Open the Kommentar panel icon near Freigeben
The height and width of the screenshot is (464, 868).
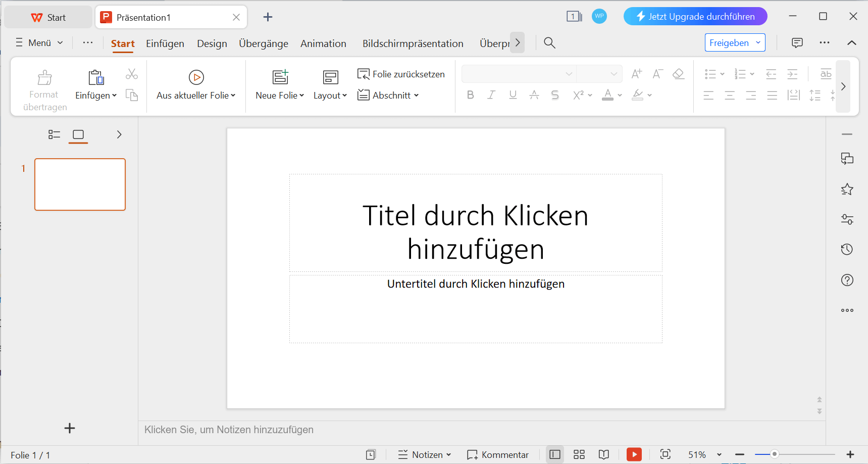797,42
